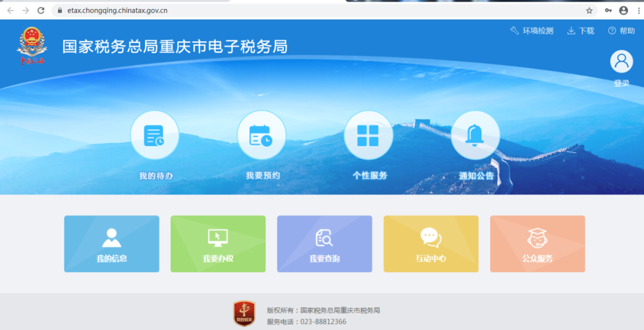Reload the page with the refresh icon
644x330 pixels.
(41, 11)
